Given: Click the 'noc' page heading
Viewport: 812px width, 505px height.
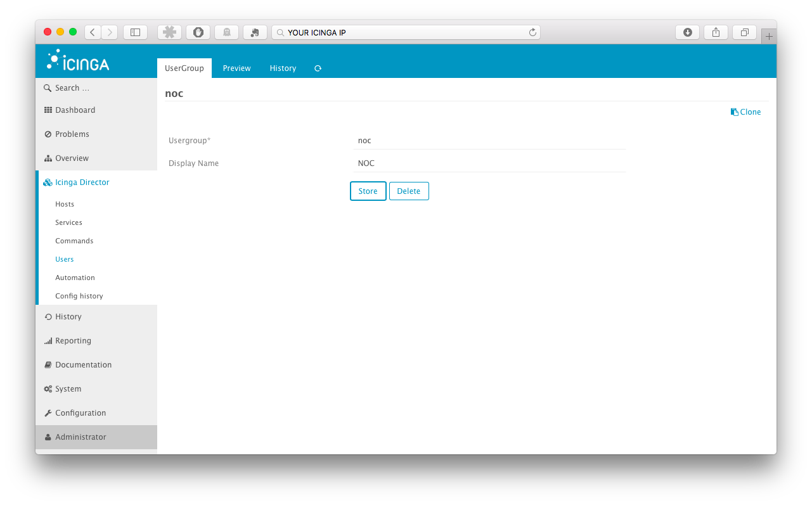Looking at the screenshot, I should tap(174, 93).
